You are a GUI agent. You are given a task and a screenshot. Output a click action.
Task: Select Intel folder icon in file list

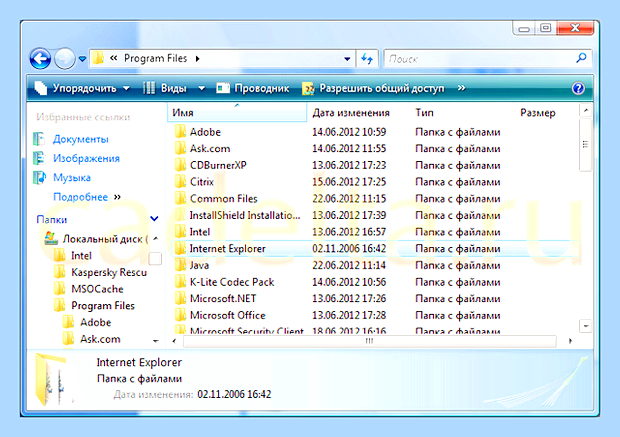[x=180, y=231]
